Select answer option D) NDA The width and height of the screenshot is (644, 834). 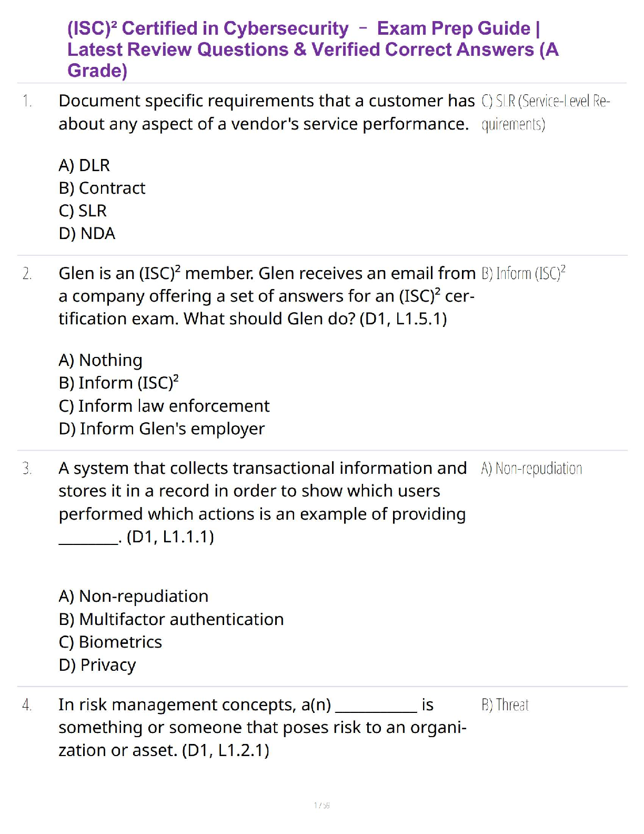click(x=87, y=233)
